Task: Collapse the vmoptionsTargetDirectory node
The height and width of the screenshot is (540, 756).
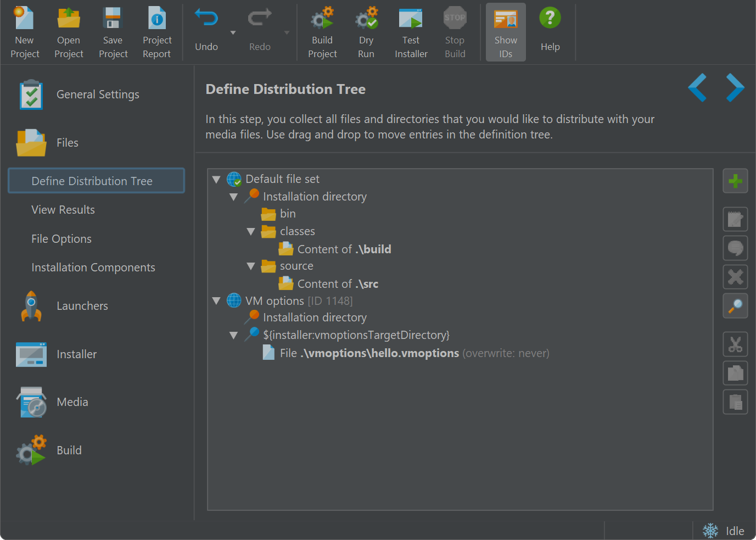Action: (233, 335)
